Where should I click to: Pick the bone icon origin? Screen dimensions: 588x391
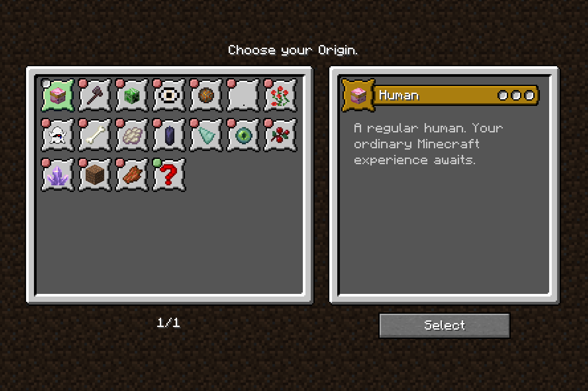[95, 135]
